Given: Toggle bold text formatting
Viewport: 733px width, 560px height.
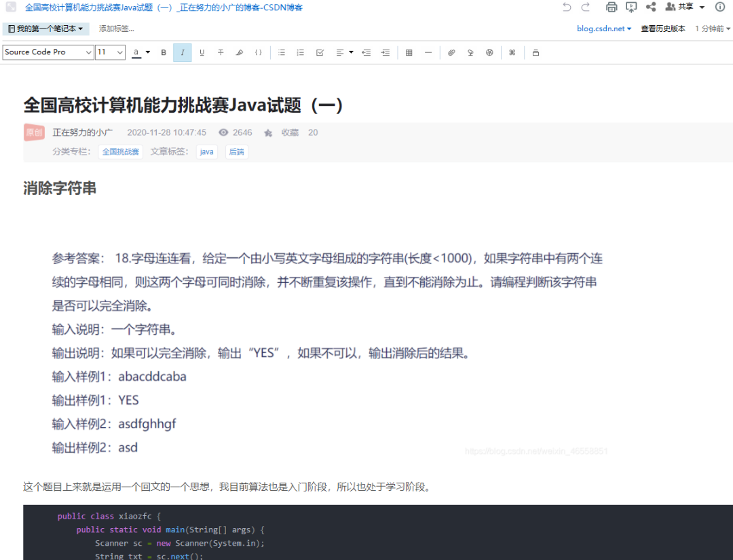Looking at the screenshot, I should click(x=164, y=52).
